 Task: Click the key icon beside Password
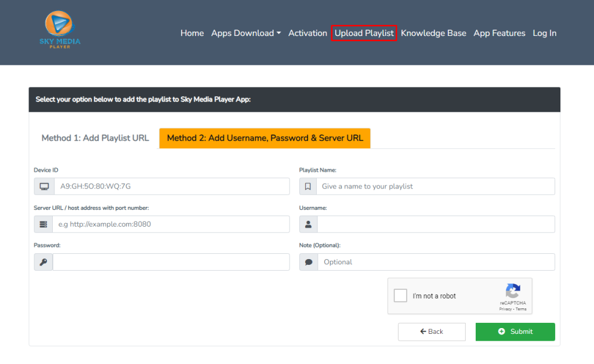pyautogui.click(x=44, y=262)
